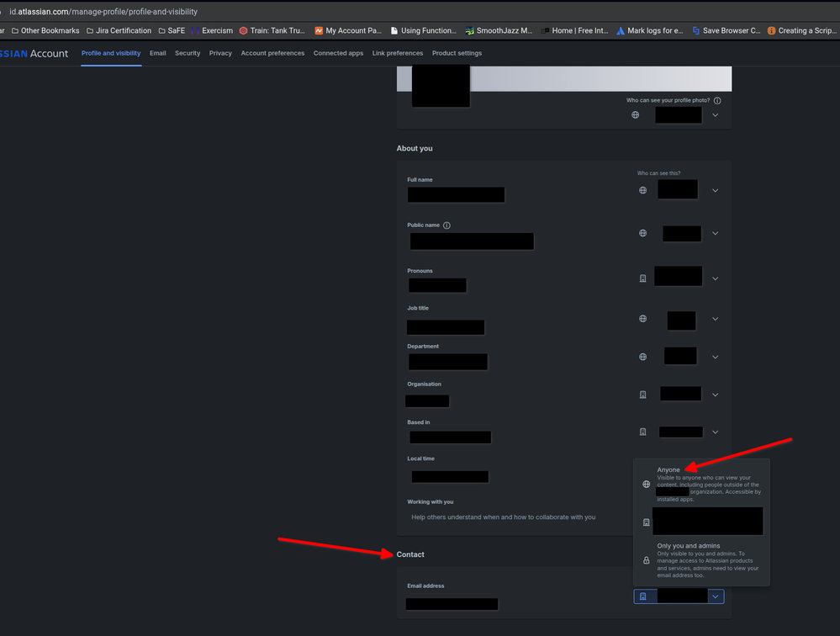Select Only you and admins option
This screenshot has width=840, height=636.
click(x=702, y=560)
